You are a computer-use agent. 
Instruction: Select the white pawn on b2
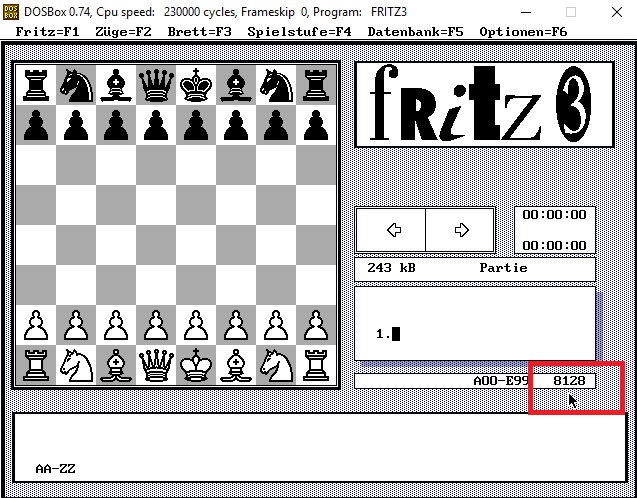point(76,325)
